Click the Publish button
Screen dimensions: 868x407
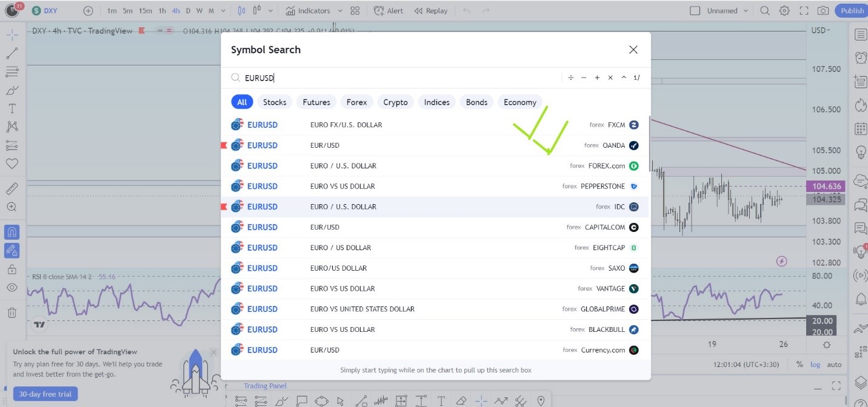852,10
